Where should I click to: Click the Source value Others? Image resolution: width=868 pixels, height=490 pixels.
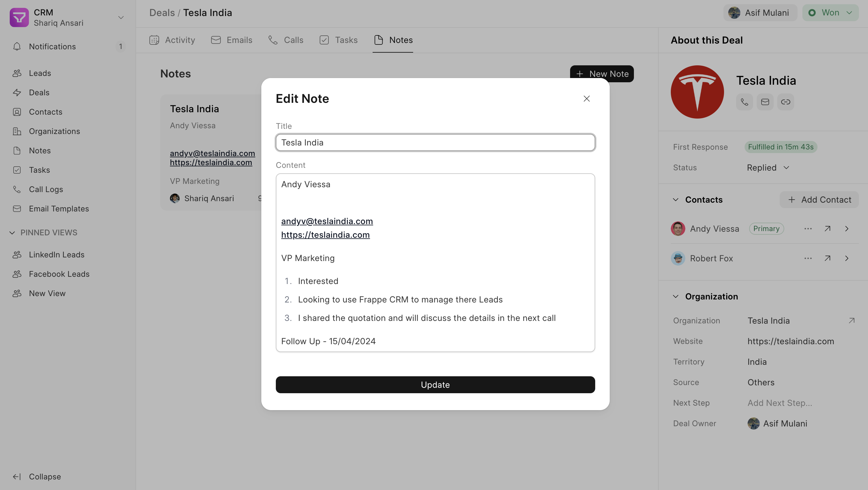761,383
